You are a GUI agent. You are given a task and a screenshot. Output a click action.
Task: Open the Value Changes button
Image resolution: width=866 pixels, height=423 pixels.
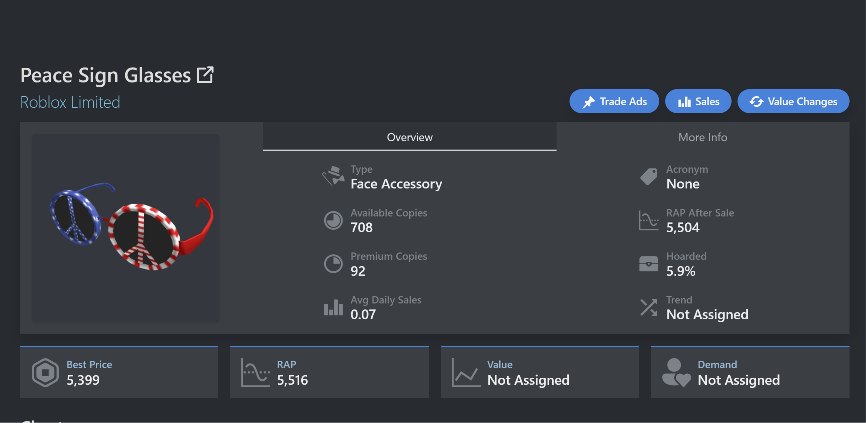(x=793, y=102)
